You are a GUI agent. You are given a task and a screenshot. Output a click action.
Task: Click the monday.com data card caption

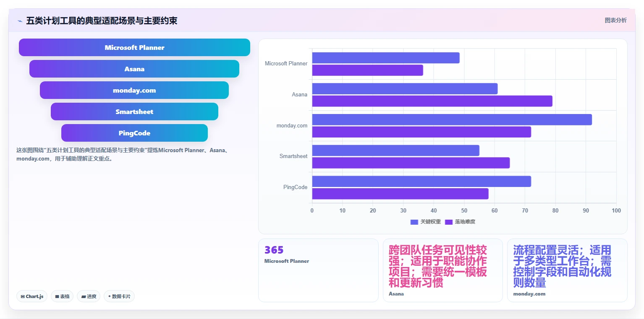pyautogui.click(x=529, y=294)
